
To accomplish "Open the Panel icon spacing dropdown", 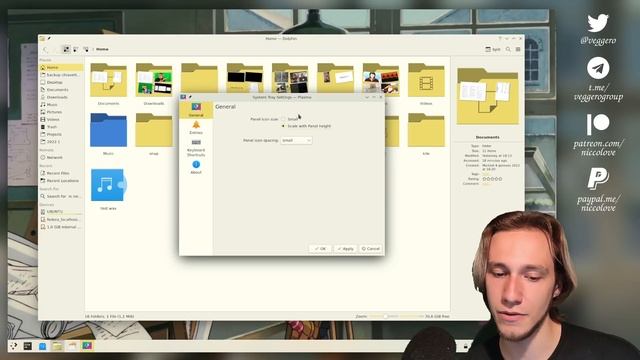I will 296,140.
